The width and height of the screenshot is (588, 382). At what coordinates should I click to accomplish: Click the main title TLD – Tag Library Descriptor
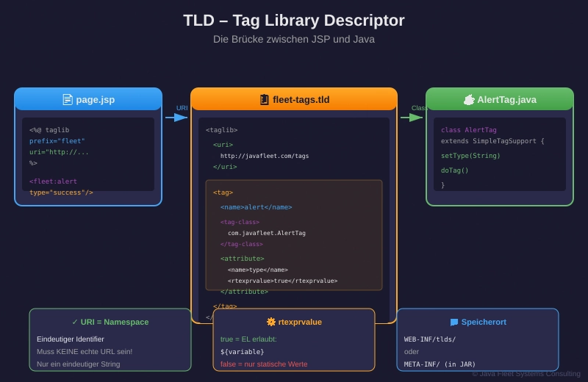294,21
